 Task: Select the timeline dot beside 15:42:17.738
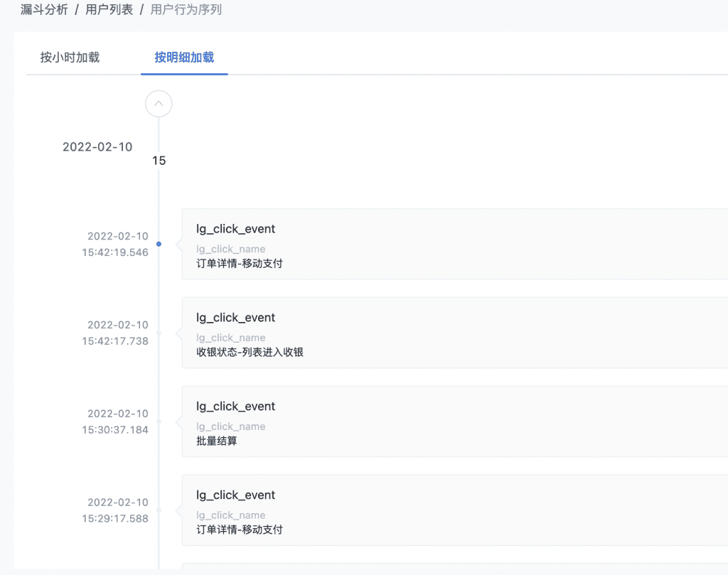[x=159, y=333]
